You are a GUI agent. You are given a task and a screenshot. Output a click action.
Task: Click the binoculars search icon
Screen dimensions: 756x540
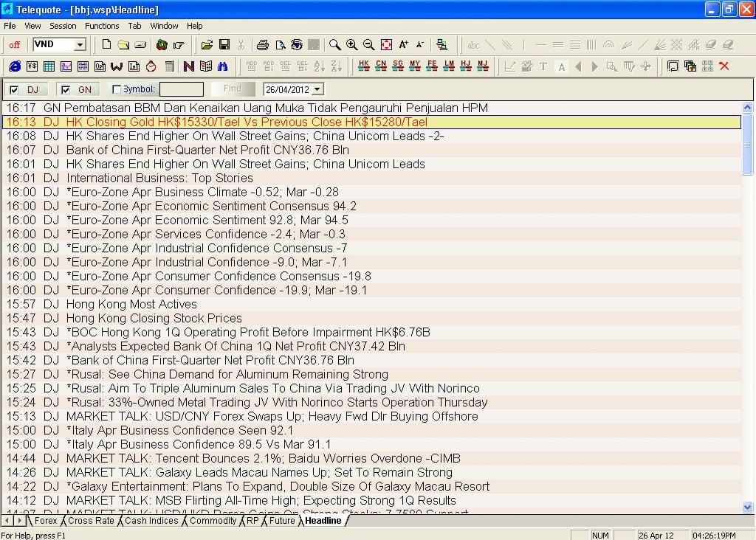pos(222,66)
